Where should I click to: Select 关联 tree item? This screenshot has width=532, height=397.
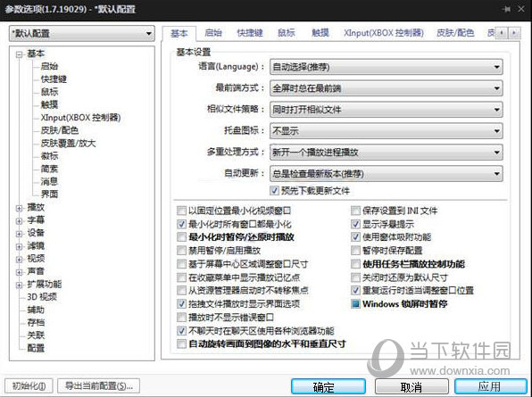click(36, 335)
